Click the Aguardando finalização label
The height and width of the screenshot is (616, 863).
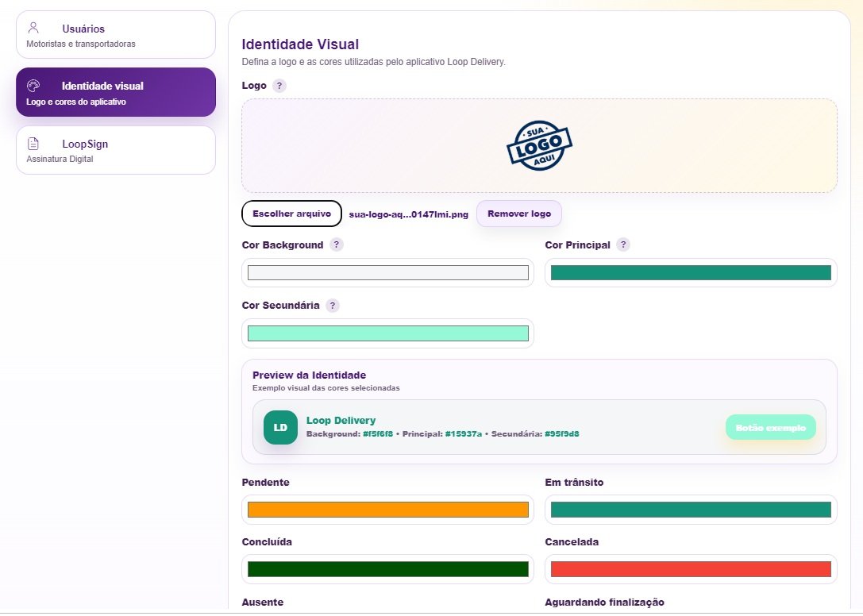click(604, 603)
